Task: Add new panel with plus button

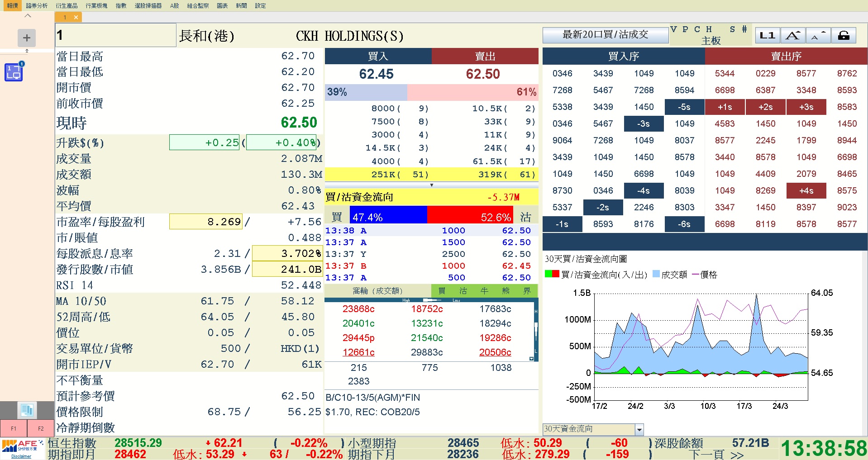Action: click(27, 38)
